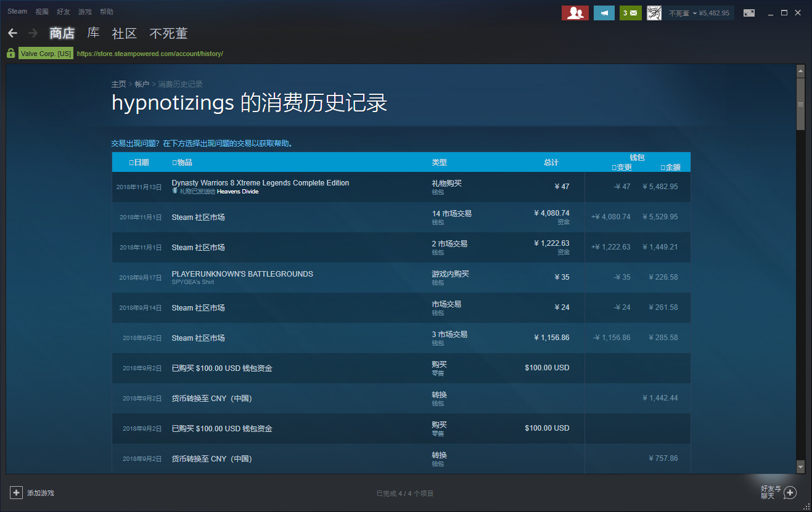Open the 视图 menu
812x512 pixels.
42,12
